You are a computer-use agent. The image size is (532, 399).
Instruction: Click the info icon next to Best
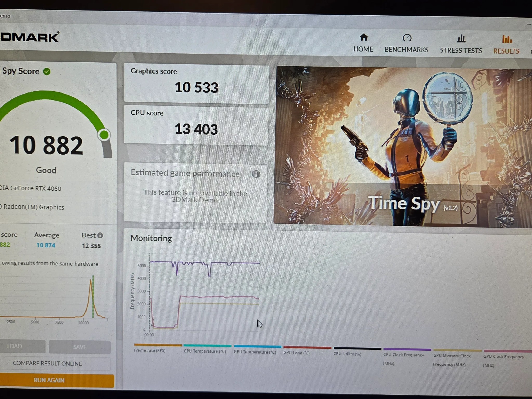pos(100,235)
